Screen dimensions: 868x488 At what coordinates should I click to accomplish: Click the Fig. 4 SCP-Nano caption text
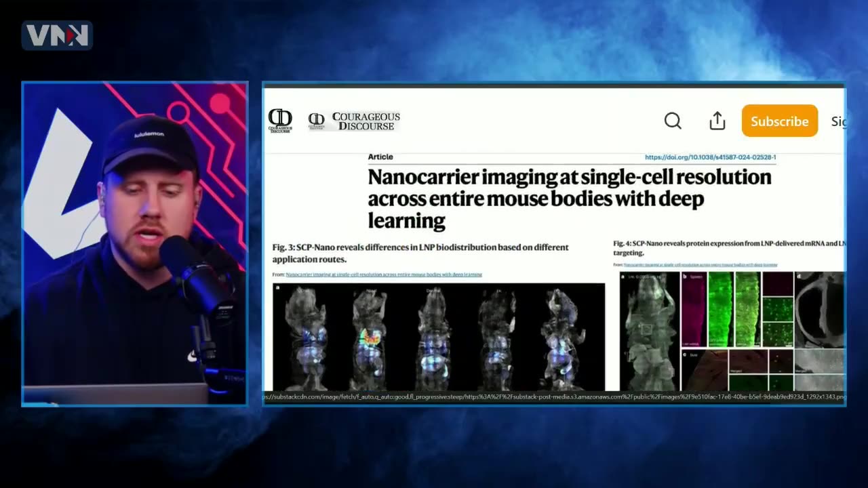(729, 247)
